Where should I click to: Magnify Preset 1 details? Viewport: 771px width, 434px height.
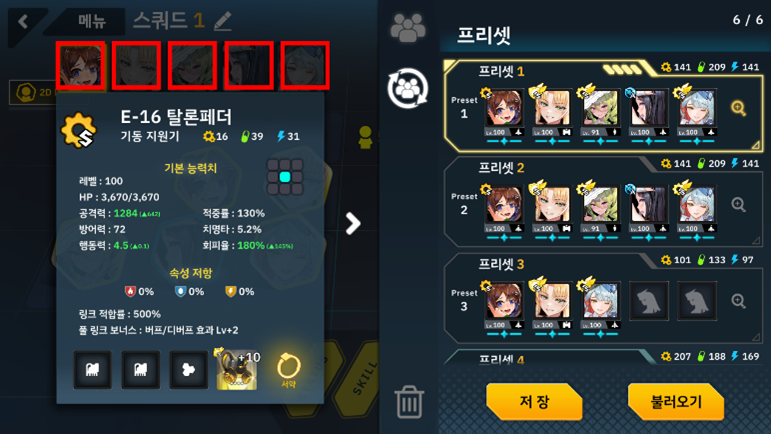point(739,108)
